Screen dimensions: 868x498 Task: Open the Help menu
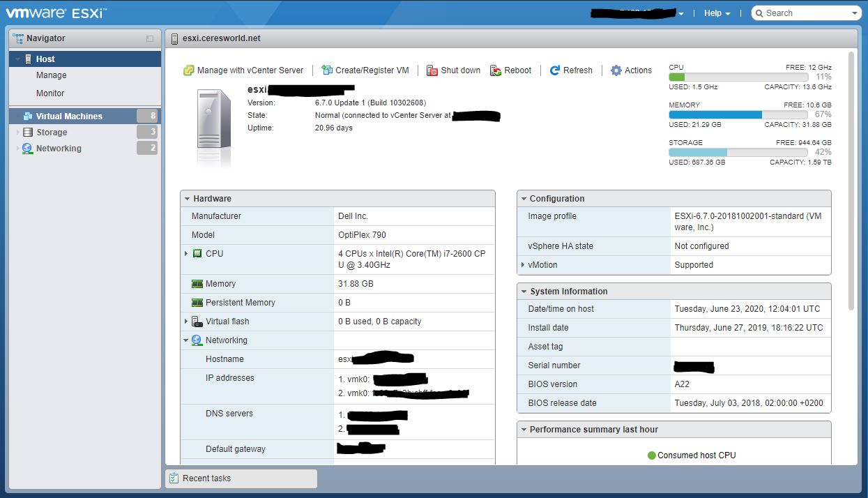coord(717,13)
